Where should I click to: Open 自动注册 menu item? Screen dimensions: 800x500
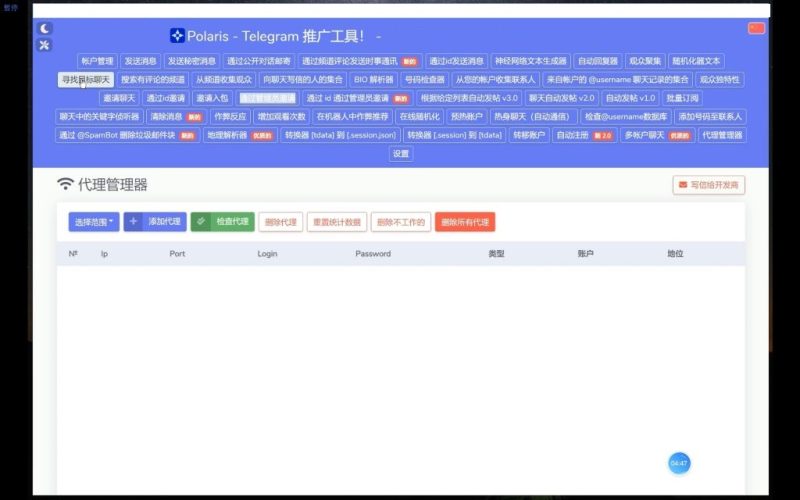pyautogui.click(x=585, y=135)
